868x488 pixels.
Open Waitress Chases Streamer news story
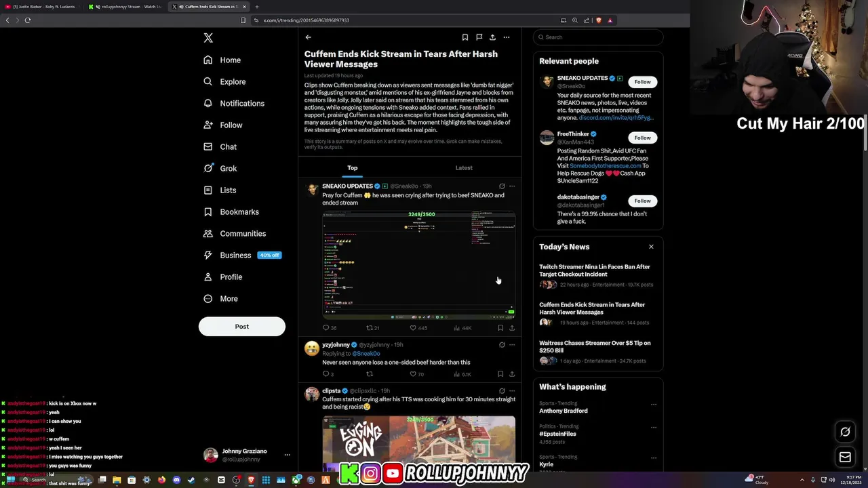point(598,353)
